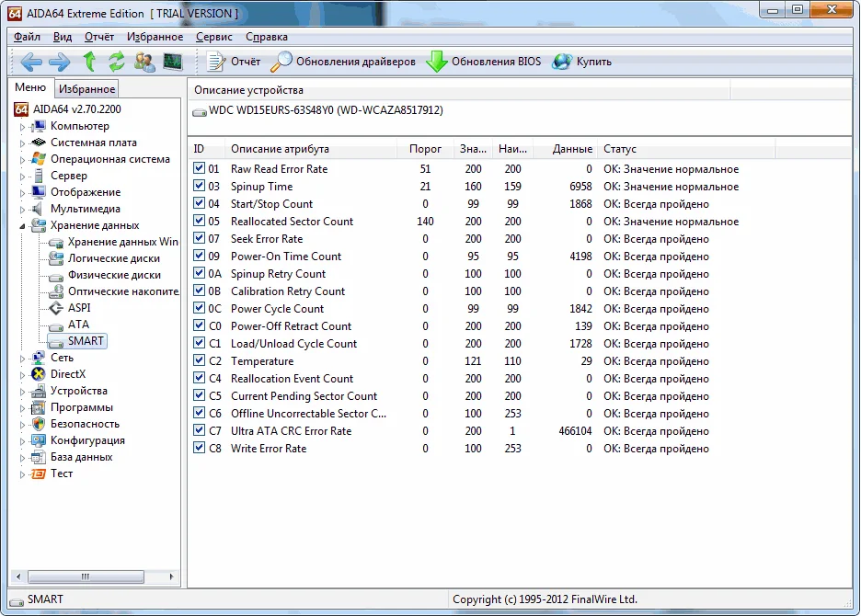Expand the Системная плата tree node
Image resolution: width=861 pixels, height=616 pixels.
pyautogui.click(x=23, y=143)
